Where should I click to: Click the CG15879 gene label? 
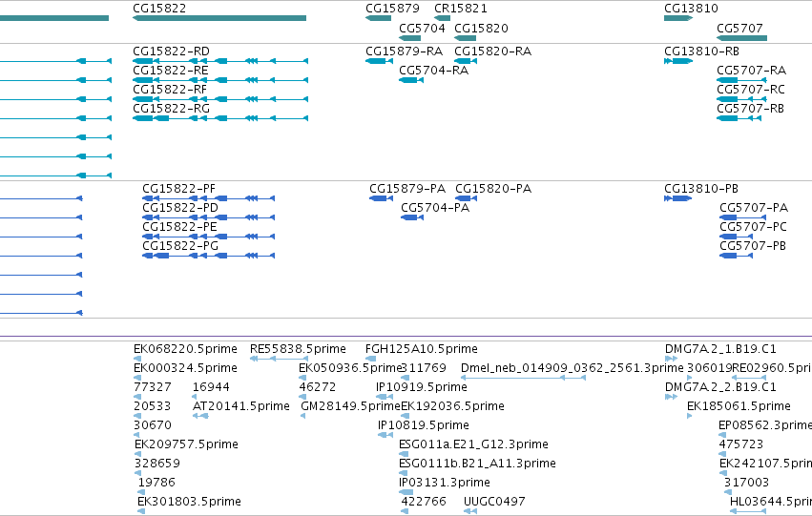[x=392, y=9]
